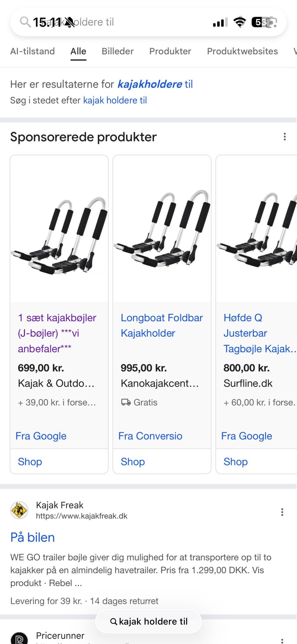Tap the search text input field
The width and height of the screenshot is (297, 644).
[x=139, y=22]
